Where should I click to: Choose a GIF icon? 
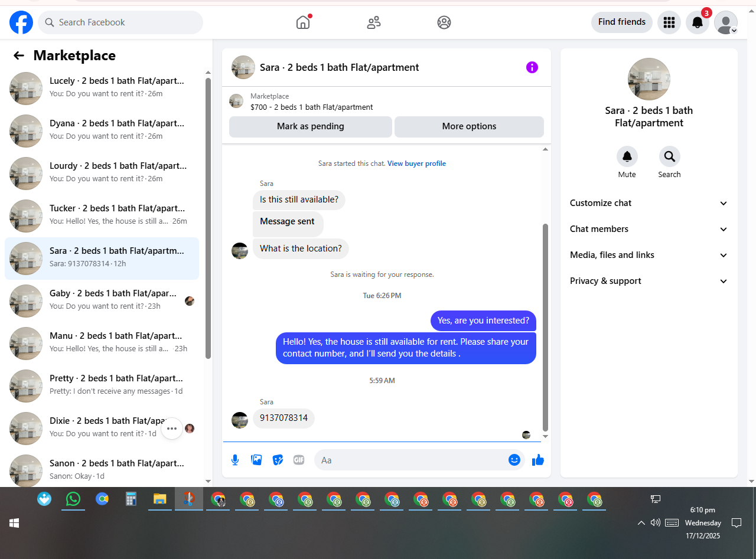click(x=299, y=460)
